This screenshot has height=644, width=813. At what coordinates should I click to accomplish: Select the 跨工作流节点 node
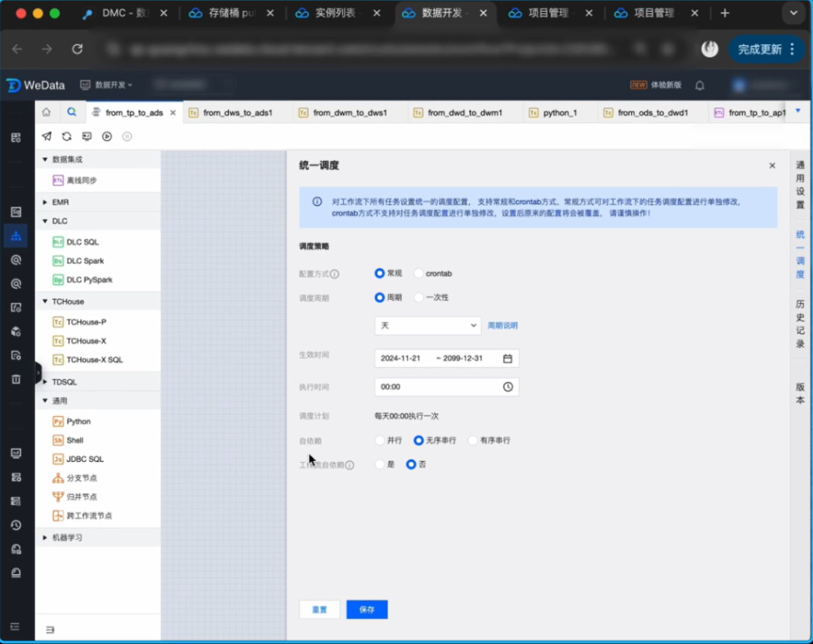pos(83,515)
